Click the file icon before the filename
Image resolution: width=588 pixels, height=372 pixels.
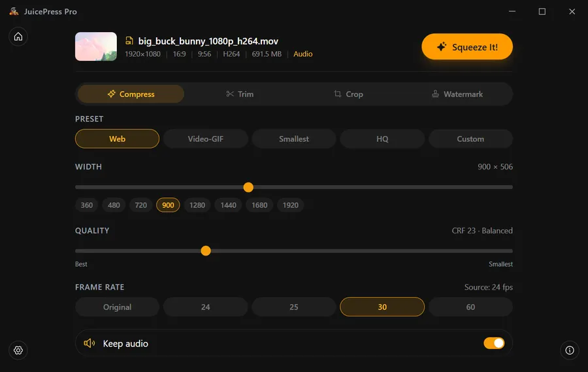129,41
